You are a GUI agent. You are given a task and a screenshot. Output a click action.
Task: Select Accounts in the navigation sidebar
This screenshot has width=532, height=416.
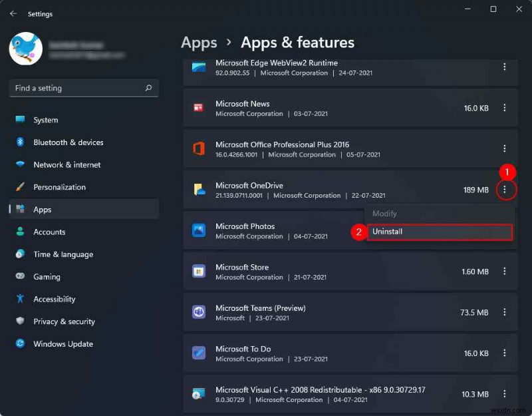click(19, 232)
